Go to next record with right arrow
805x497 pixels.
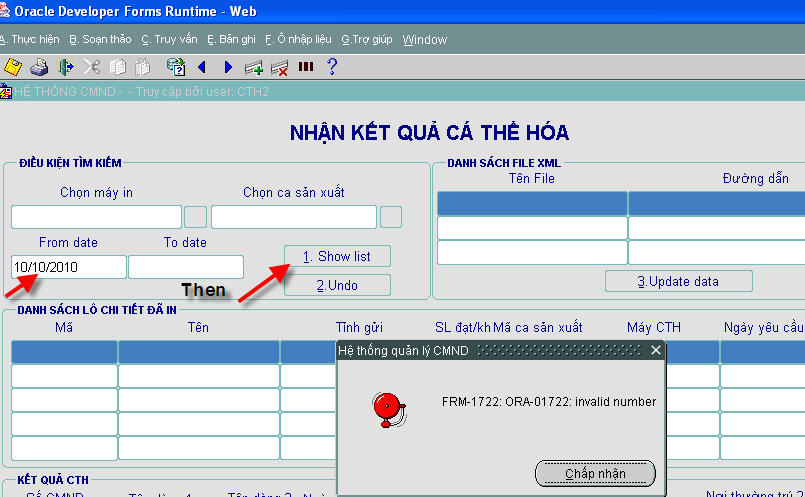click(x=228, y=67)
